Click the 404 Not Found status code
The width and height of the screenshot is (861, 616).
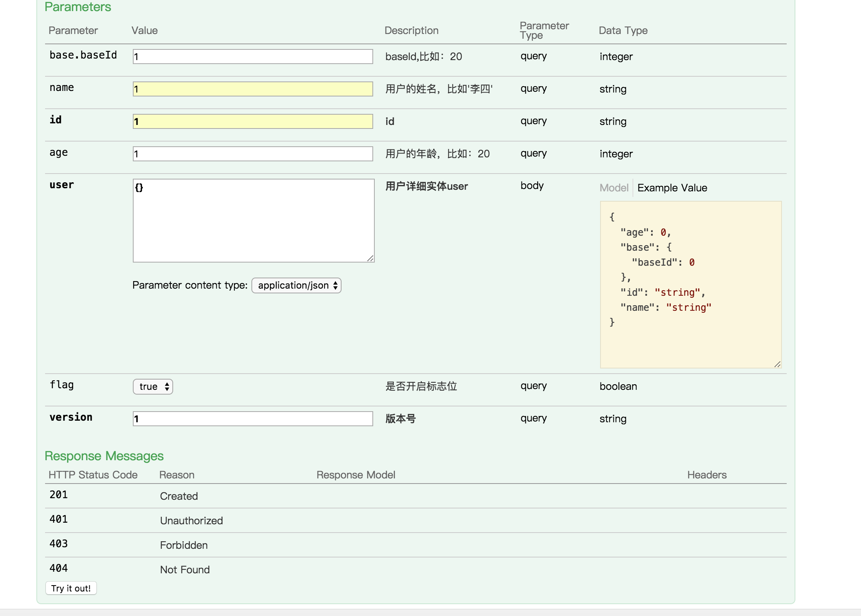click(x=59, y=568)
